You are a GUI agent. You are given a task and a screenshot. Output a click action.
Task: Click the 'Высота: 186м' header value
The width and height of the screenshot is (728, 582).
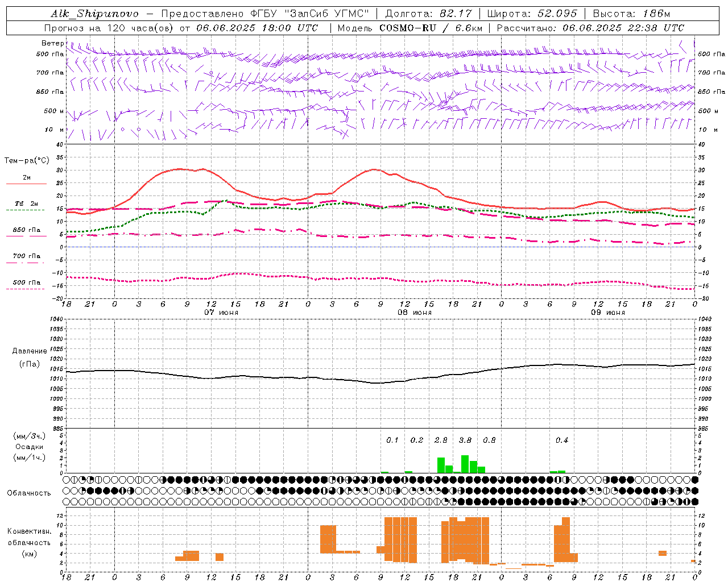click(x=631, y=14)
